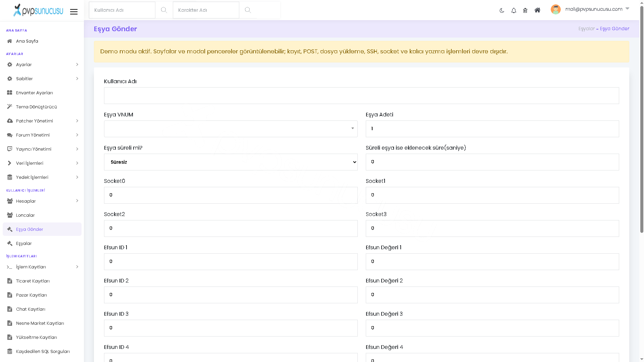Click the Efsun ID 1 input
The height and width of the screenshot is (362, 644).
click(x=231, y=262)
